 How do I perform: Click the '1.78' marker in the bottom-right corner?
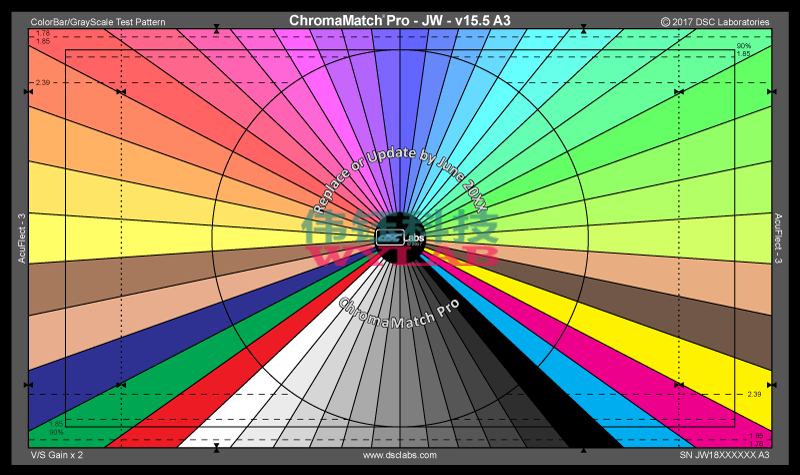(x=757, y=444)
